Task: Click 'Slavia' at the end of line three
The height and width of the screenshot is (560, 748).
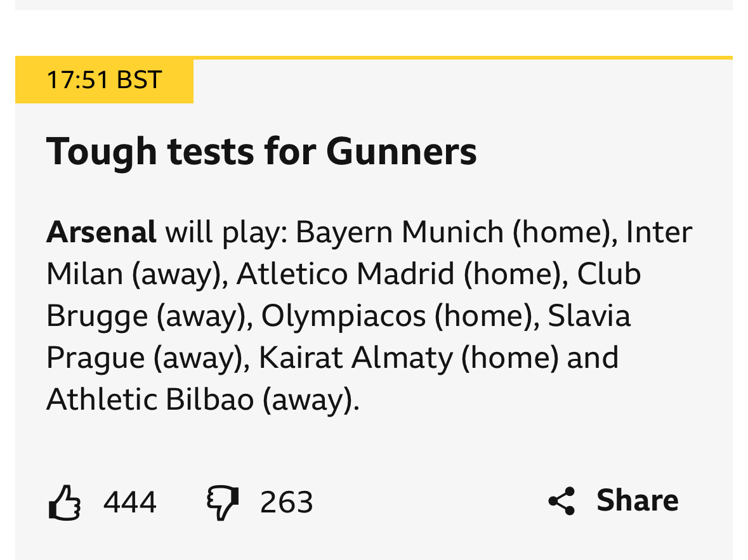Action: [x=589, y=316]
